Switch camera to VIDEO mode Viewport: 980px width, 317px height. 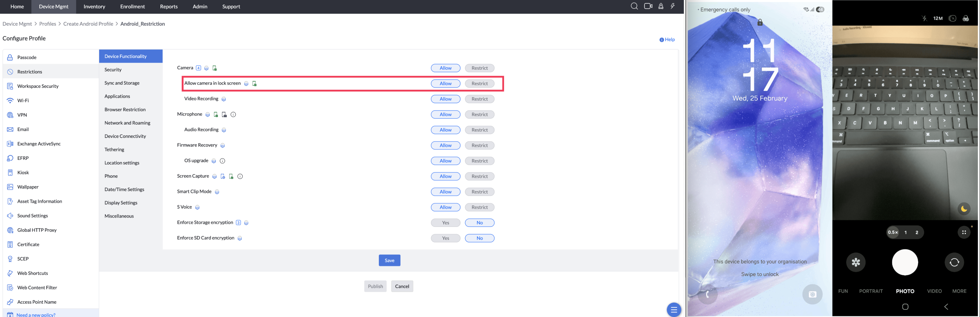pos(934,291)
